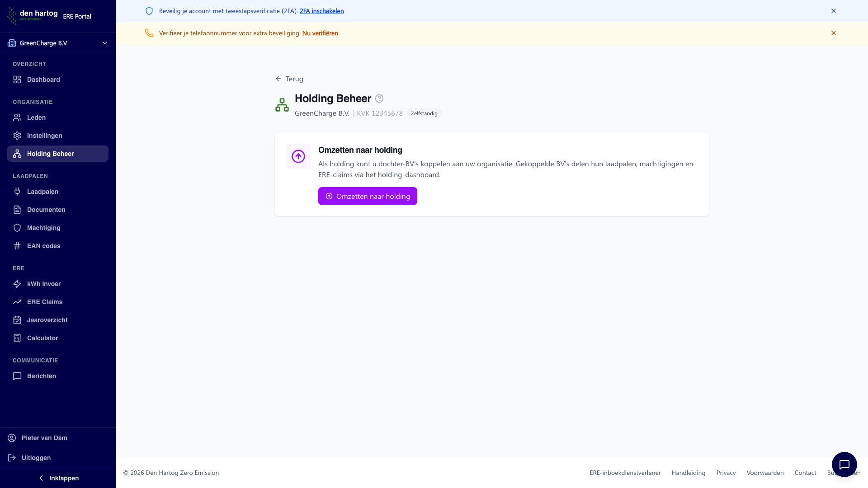Go to Dashboard
This screenshot has height=488, width=868.
(x=58, y=80)
